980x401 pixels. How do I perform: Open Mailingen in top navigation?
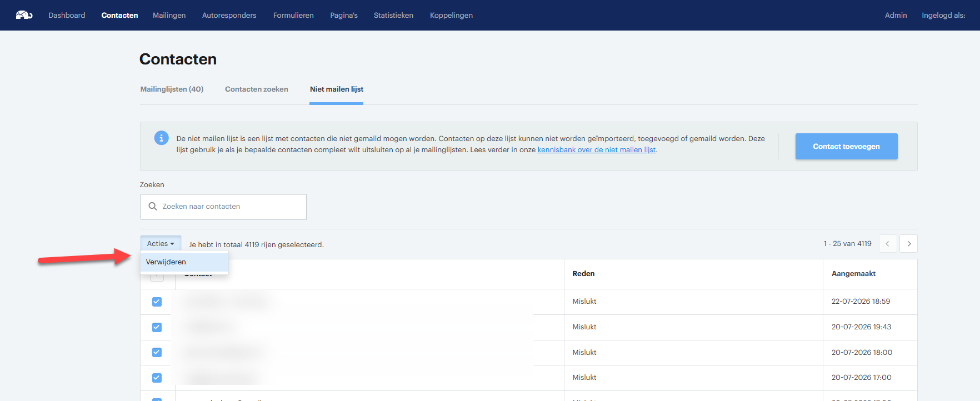169,15
